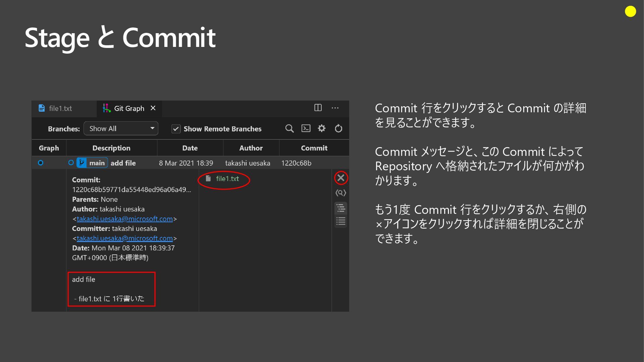The width and height of the screenshot is (644, 362).
Task: Switch to the file1.txt tab
Action: [60, 108]
